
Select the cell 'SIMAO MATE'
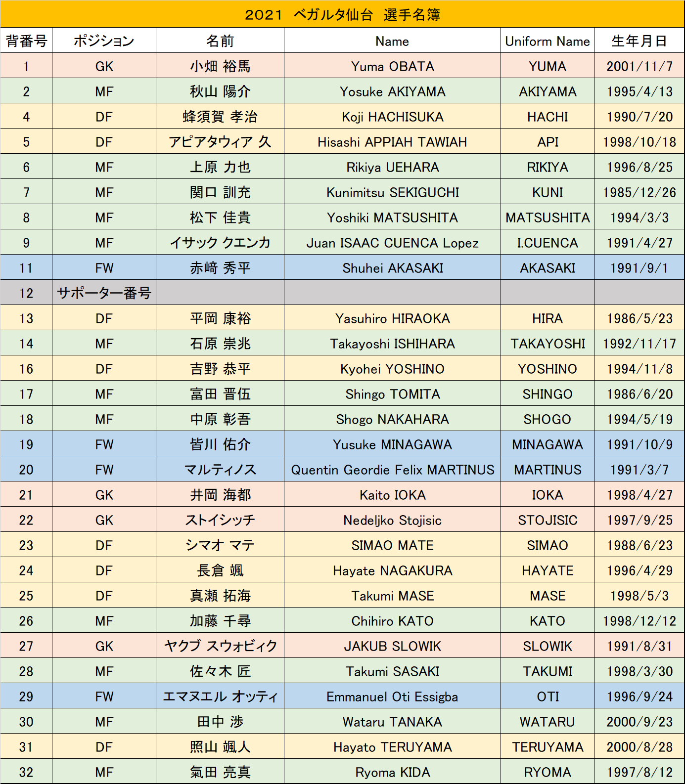click(392, 545)
